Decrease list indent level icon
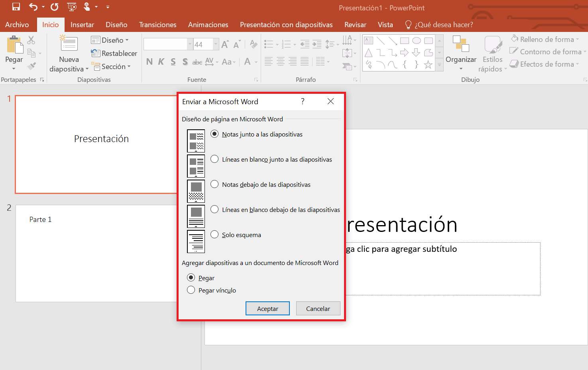Image resolution: width=588 pixels, height=370 pixels. [x=305, y=44]
